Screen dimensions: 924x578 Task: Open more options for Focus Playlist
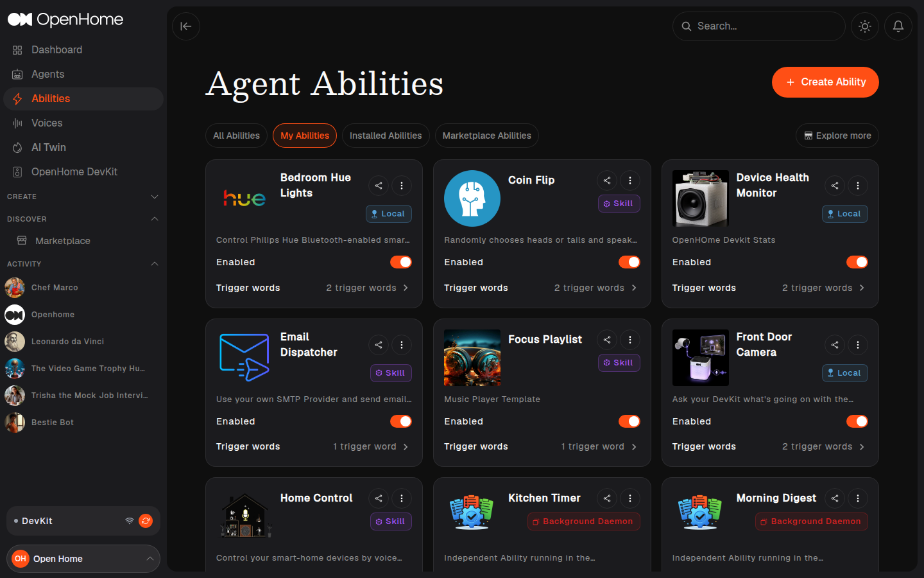[630, 340]
